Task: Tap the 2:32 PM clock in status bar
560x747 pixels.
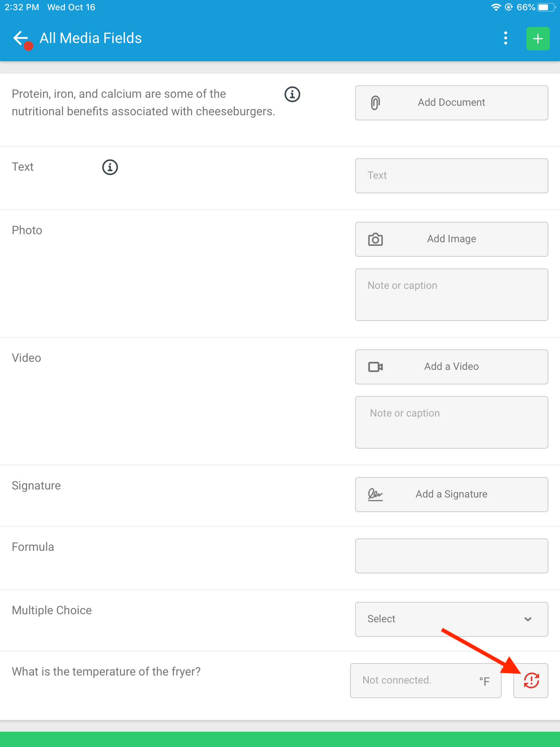Action: coord(22,7)
